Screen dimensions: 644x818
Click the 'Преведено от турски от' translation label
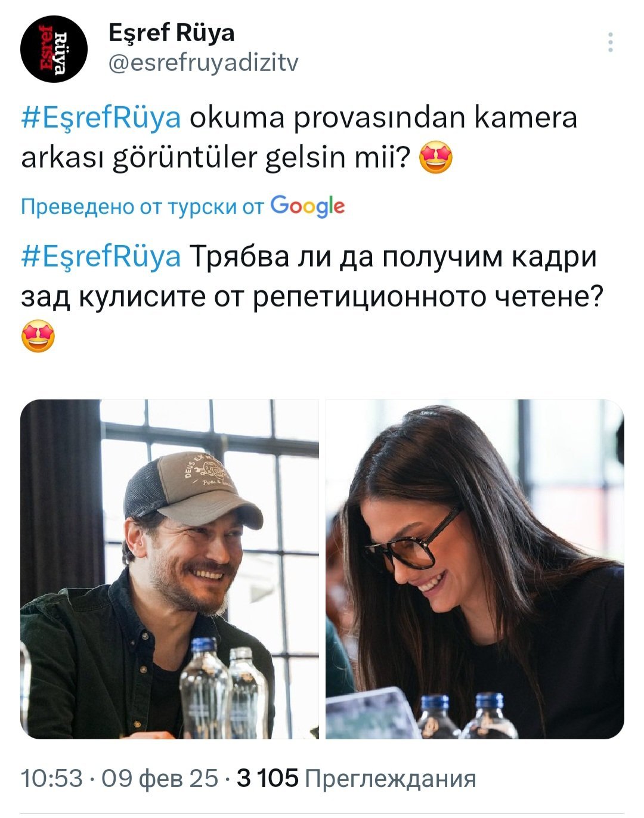142,207
